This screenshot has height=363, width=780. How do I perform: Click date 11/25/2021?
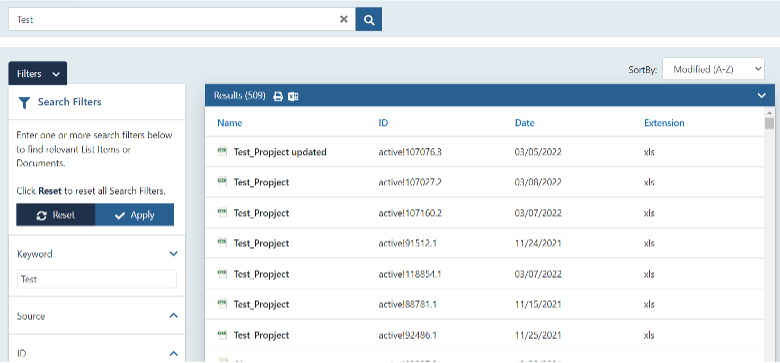click(538, 335)
